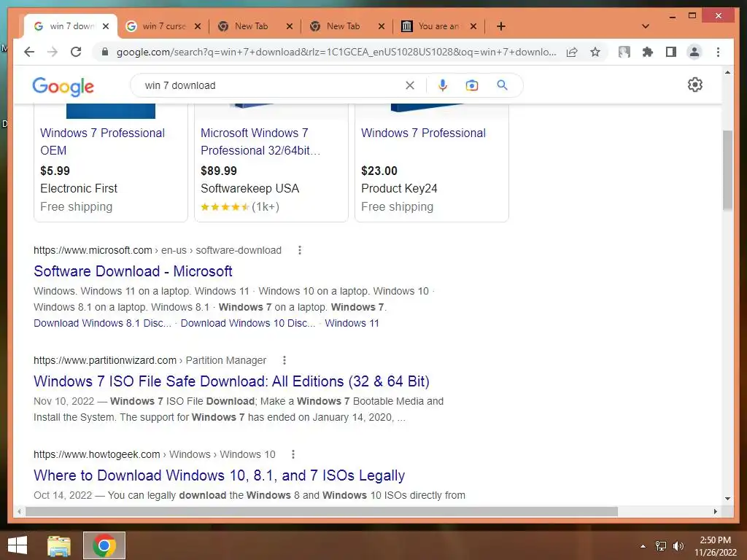The width and height of the screenshot is (747, 560).
Task: Click the browser address bar URL
Action: [336, 52]
